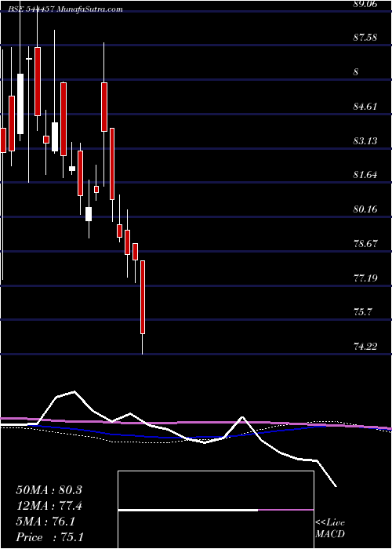392x549 pixels.
Task: Click the Price : 75.1 readout
Action: point(49,537)
